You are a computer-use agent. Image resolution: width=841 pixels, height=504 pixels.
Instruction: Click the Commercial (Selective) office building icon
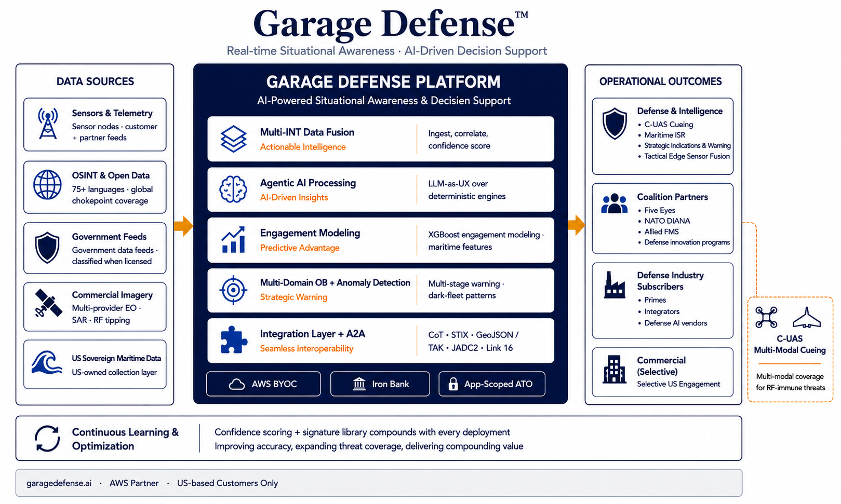[x=615, y=370]
